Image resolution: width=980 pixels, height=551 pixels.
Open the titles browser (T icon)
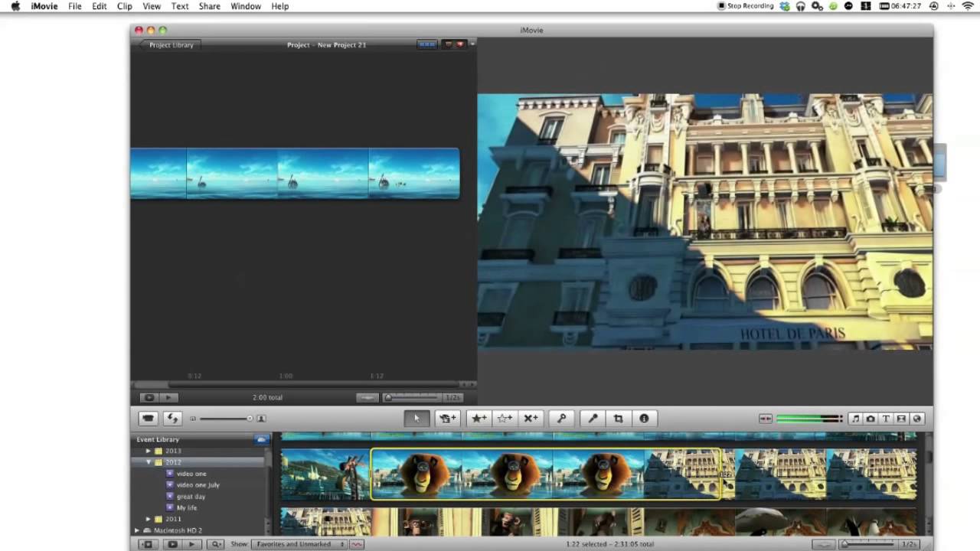point(886,419)
